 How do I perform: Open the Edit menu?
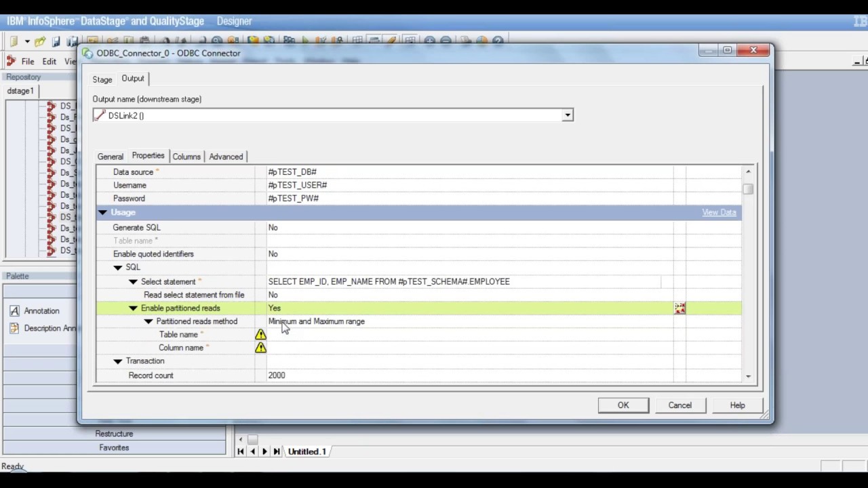[x=50, y=61]
